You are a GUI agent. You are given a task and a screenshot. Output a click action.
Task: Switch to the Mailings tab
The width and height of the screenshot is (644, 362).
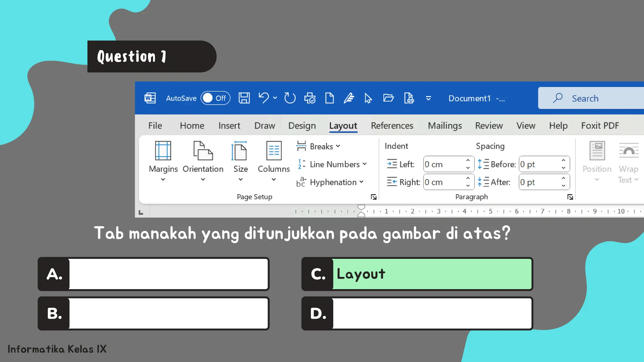coord(445,126)
